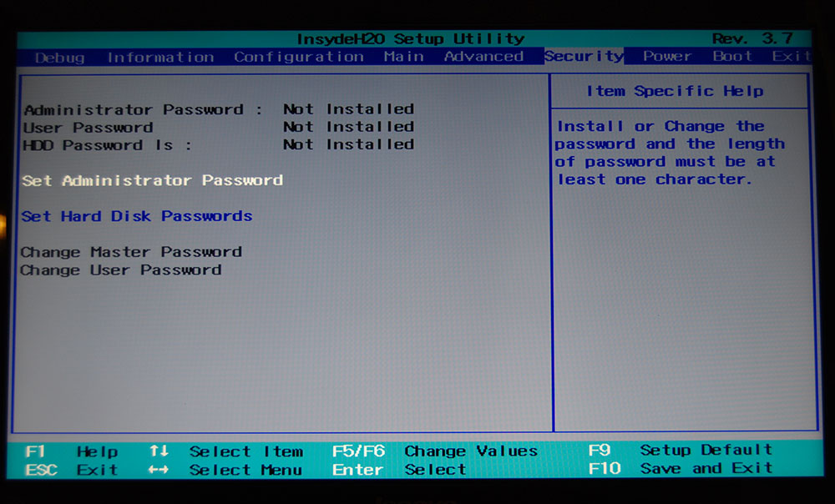
Task: Click Not Installed value for User Password
Action: coord(348,126)
